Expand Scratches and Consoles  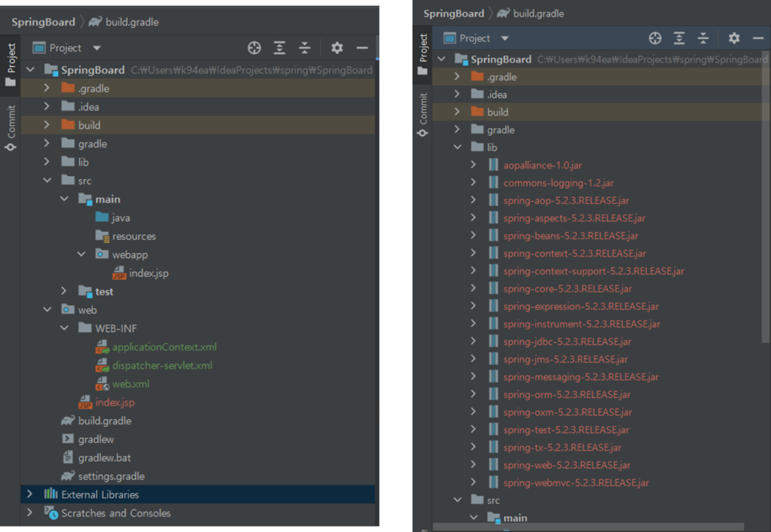point(29,513)
